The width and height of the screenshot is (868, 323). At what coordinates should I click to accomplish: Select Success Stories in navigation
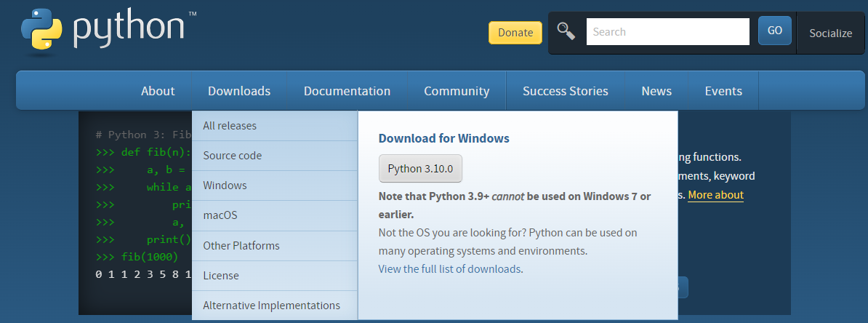(565, 91)
